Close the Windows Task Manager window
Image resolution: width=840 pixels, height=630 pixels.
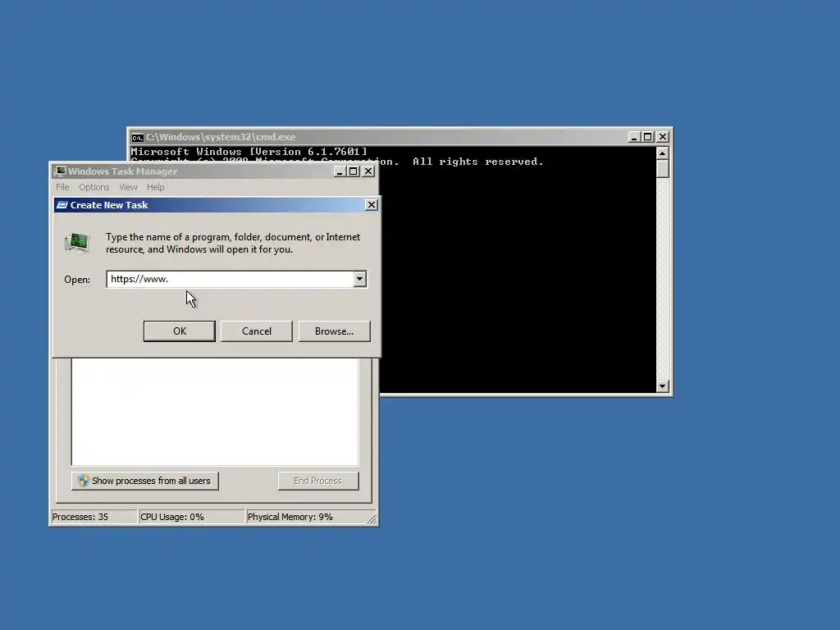368,171
